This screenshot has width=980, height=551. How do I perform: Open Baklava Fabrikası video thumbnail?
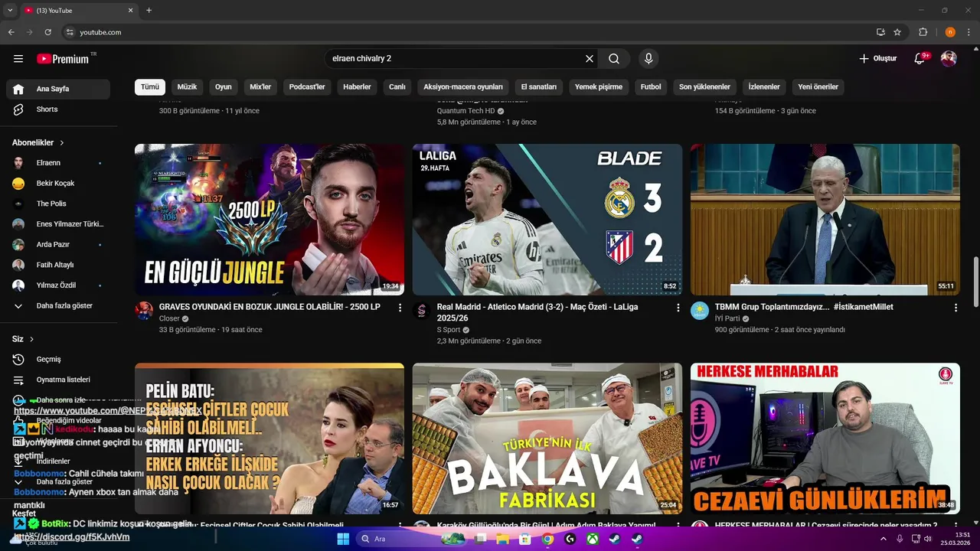click(547, 439)
